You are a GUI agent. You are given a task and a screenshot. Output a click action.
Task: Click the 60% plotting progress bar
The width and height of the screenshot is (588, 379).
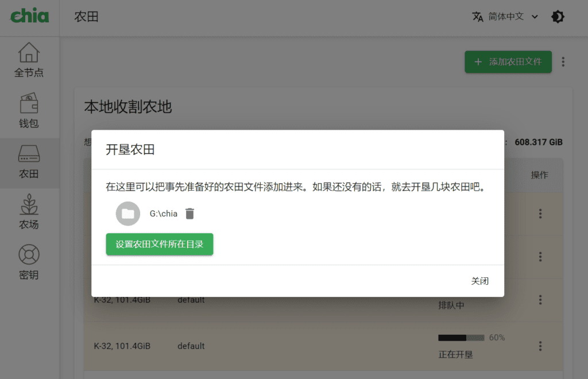point(461,338)
